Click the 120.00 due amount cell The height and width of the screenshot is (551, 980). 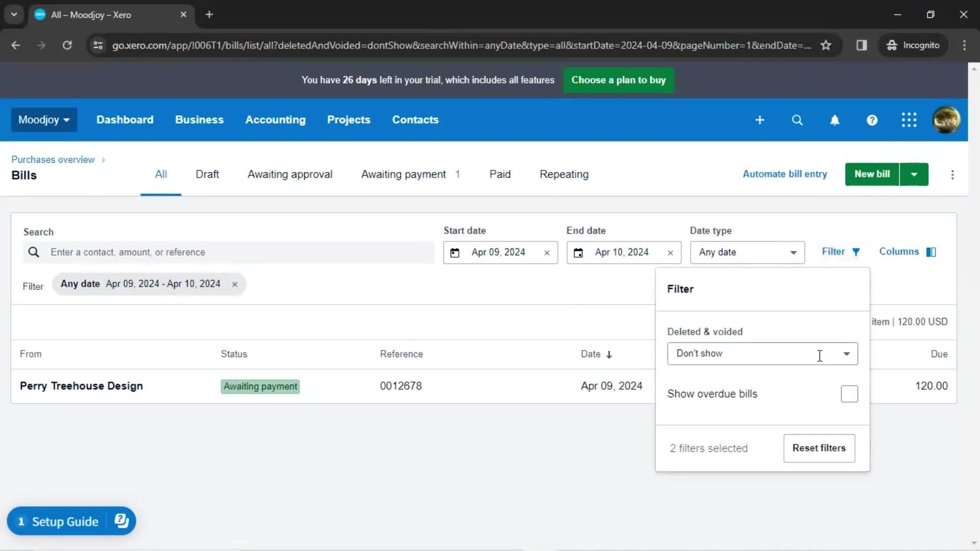(x=931, y=386)
